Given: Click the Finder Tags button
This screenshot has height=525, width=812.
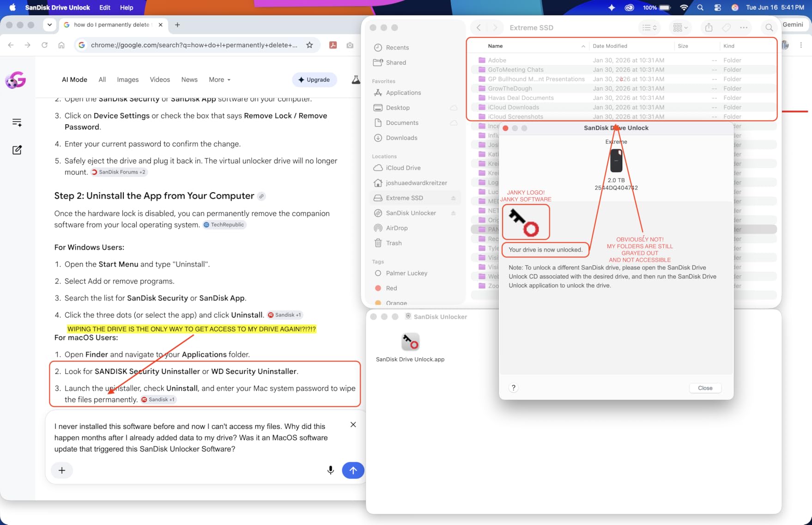Looking at the screenshot, I should click(x=726, y=28).
